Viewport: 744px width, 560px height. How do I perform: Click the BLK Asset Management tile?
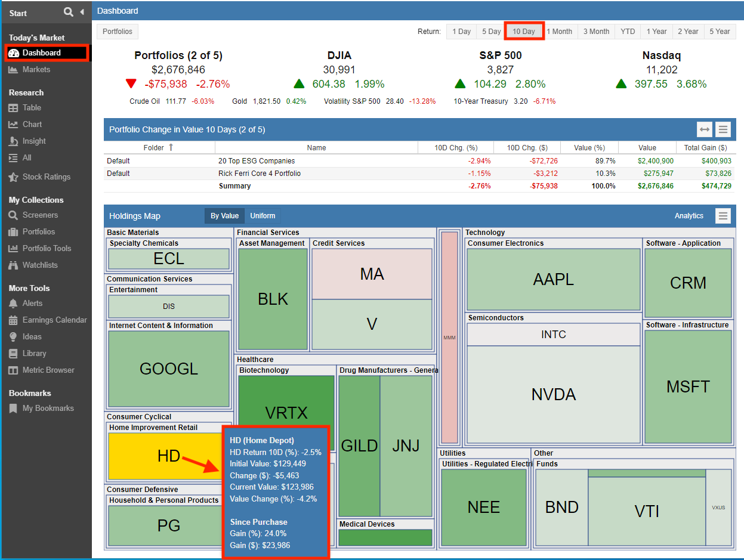click(x=273, y=299)
